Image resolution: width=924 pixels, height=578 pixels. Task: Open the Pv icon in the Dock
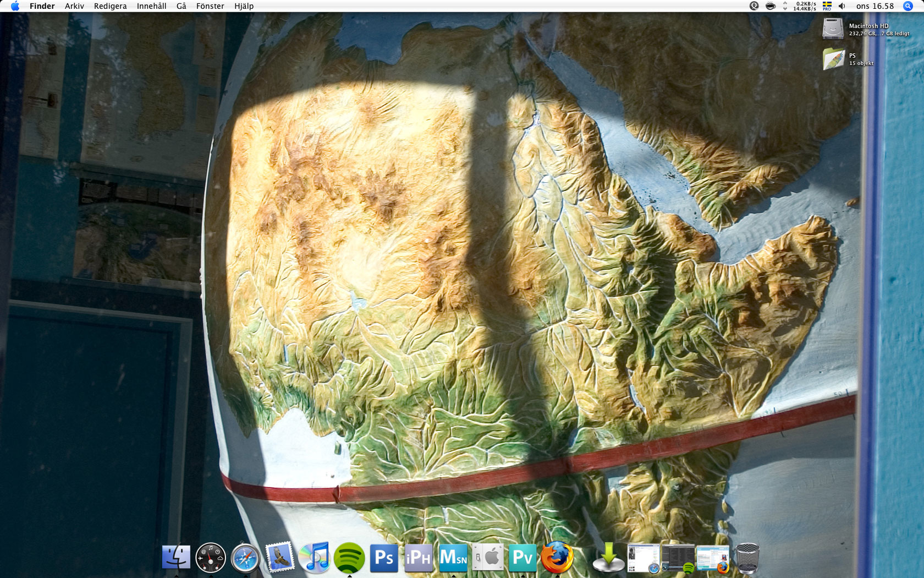click(x=522, y=558)
